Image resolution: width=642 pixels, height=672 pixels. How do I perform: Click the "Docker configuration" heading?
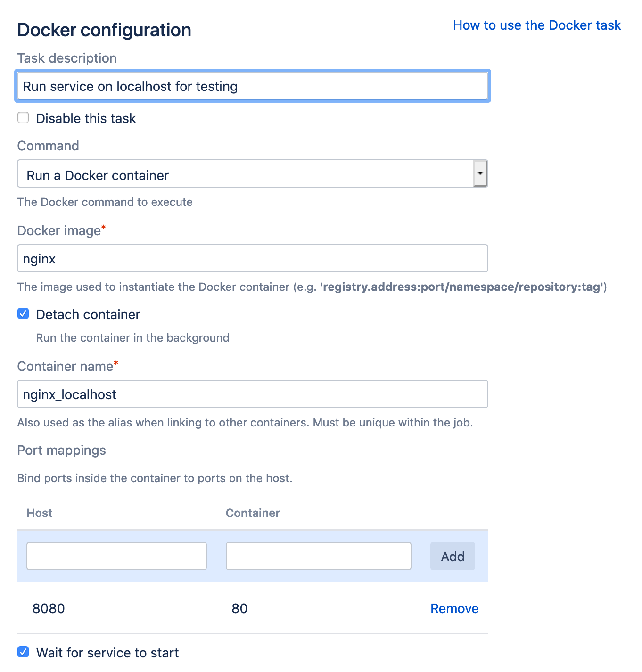point(104,30)
